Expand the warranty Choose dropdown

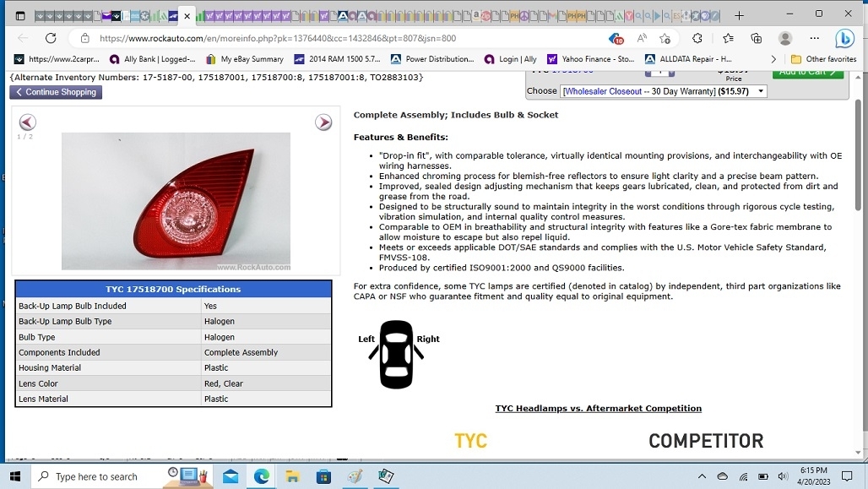click(x=663, y=91)
